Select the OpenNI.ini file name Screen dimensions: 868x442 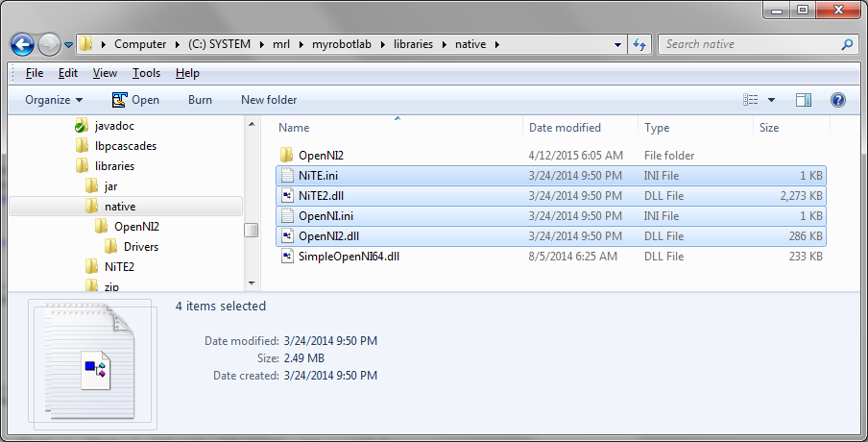click(325, 216)
